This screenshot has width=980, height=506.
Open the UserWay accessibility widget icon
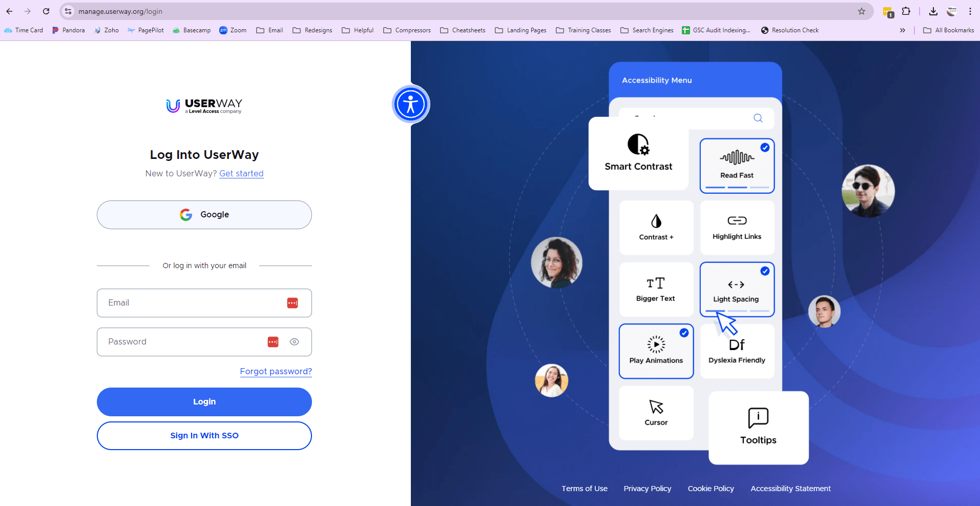pos(410,104)
